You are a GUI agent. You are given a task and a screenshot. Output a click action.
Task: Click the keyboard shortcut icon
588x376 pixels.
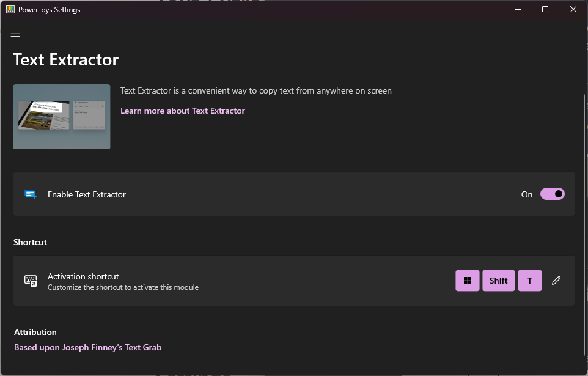click(31, 281)
